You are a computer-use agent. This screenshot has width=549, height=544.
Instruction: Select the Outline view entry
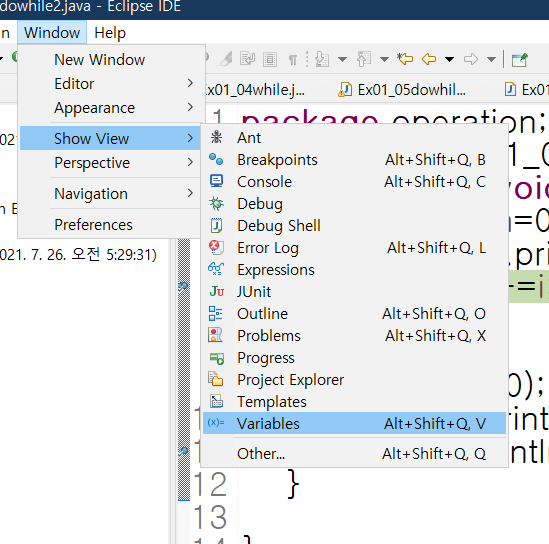(354, 313)
